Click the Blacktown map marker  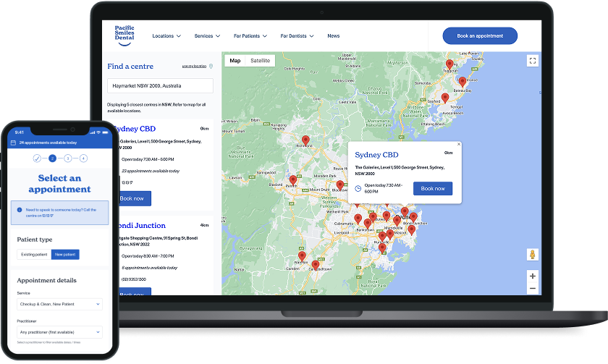(340, 185)
